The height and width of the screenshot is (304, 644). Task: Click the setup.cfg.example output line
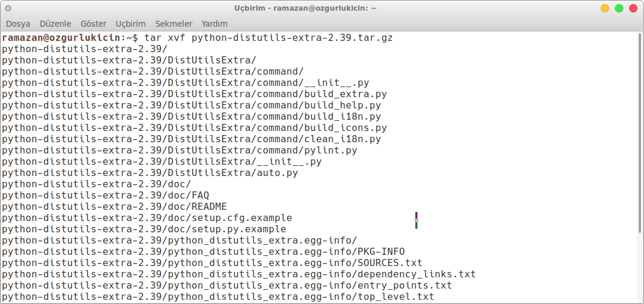click(147, 217)
